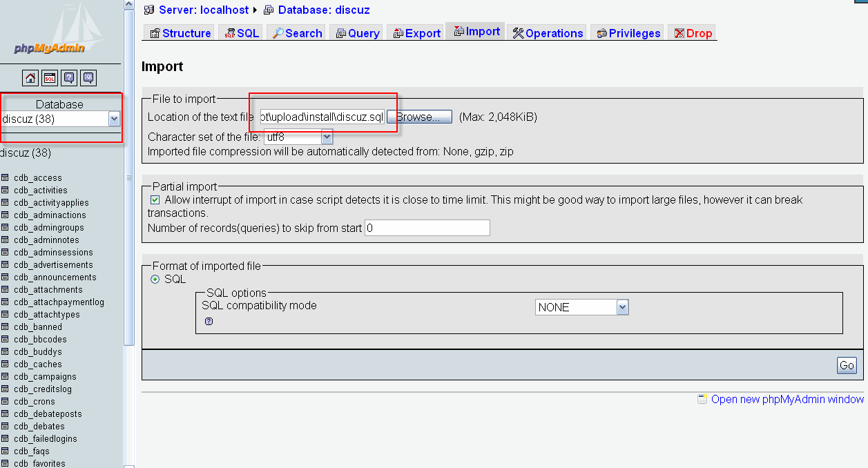Open Character set of the file dropdown
The width and height of the screenshot is (868, 468).
tap(298, 137)
